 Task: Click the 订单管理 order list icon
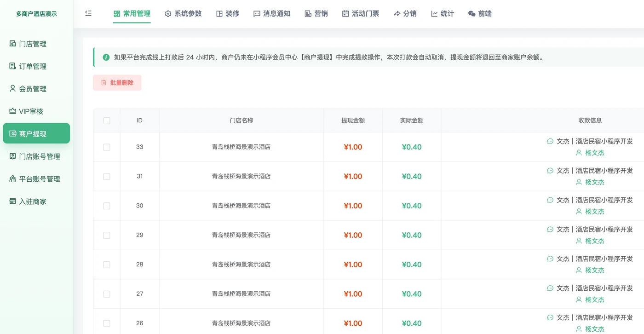point(13,66)
